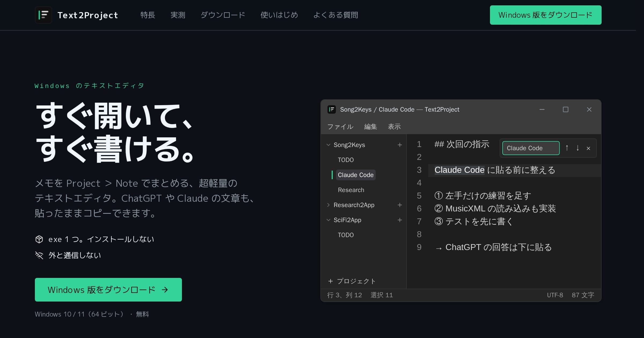Select the TODO note under SciFi2App
This screenshot has height=338, width=644.
(x=346, y=235)
